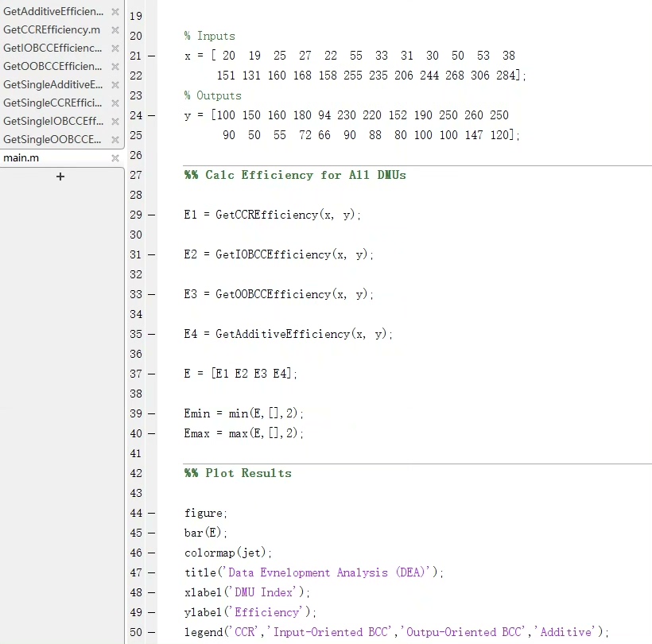Open the GetOOBCCEfficien... tab
Viewport: 652px width, 644px height.
[x=52, y=67]
